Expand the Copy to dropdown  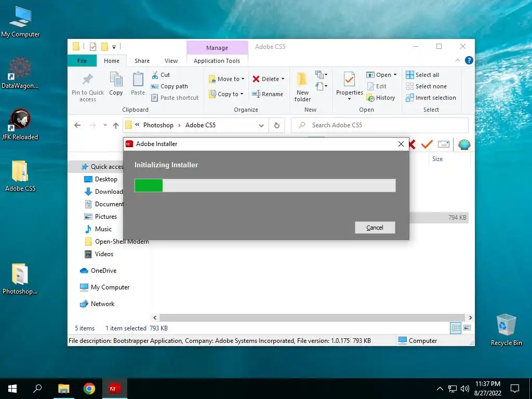pos(242,94)
